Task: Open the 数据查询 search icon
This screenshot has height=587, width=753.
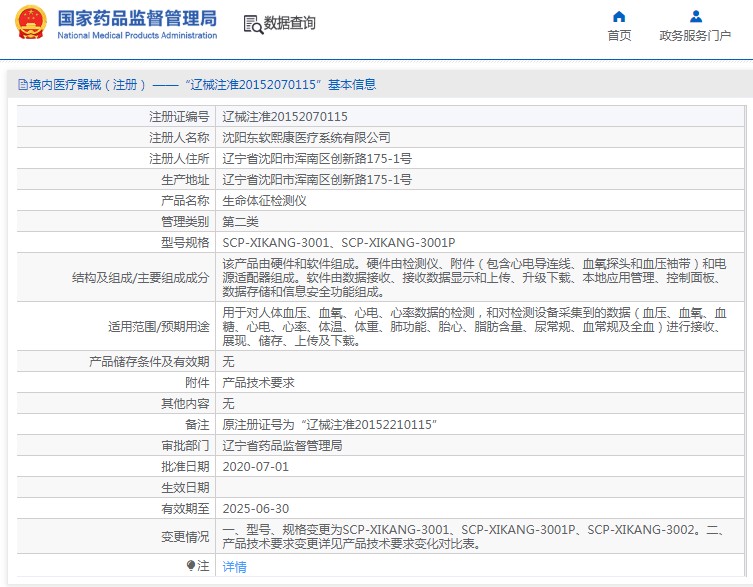Action: coord(253,24)
